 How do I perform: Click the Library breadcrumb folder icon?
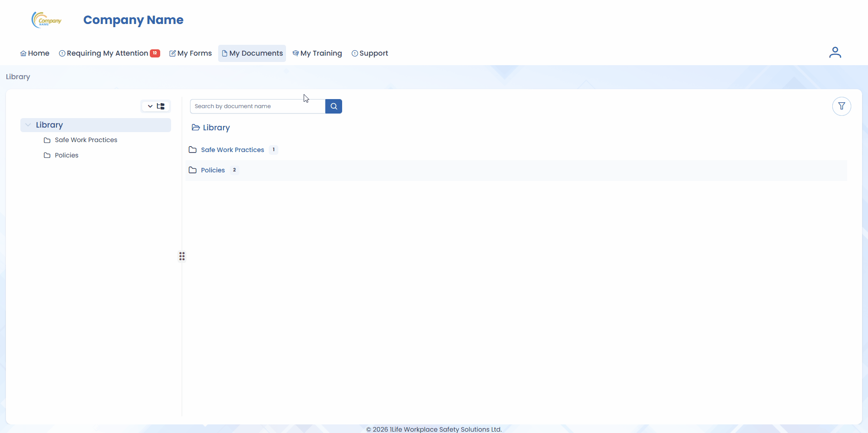coord(195,128)
